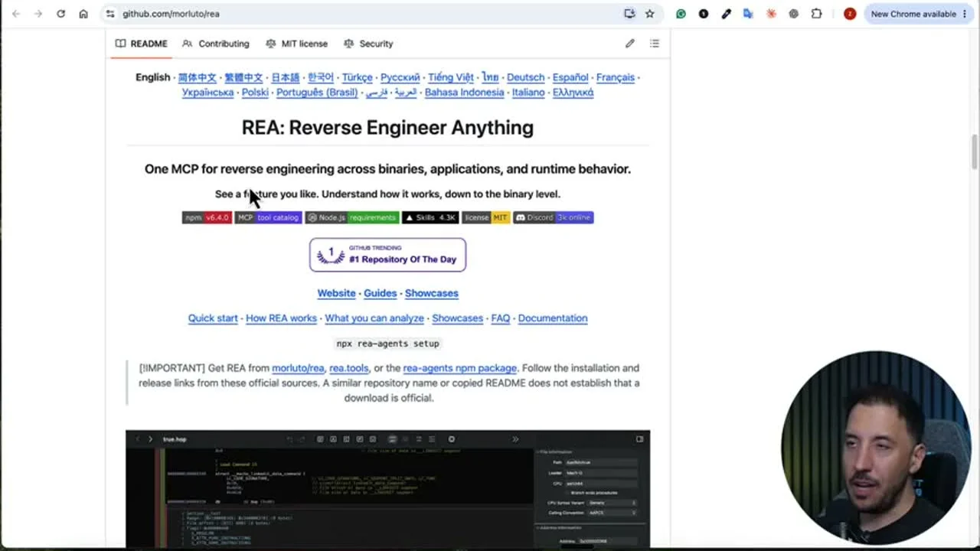
Task: Open the black circle extension with badge 1
Action: (704, 14)
